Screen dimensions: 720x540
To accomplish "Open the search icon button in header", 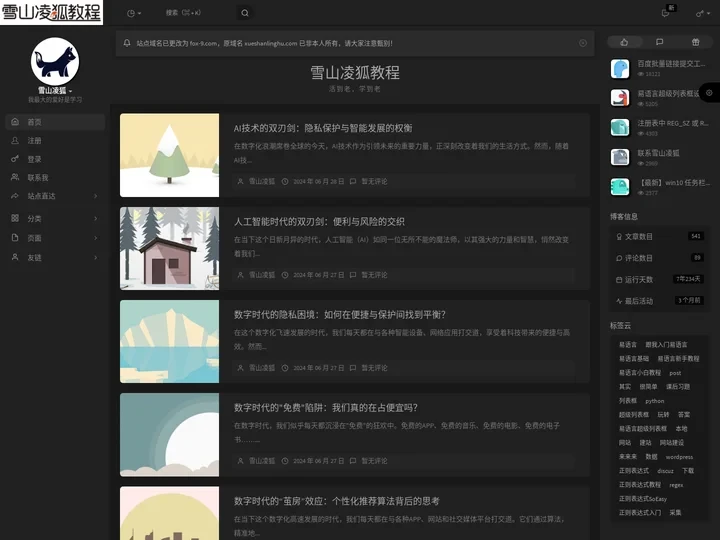I will click(x=245, y=13).
